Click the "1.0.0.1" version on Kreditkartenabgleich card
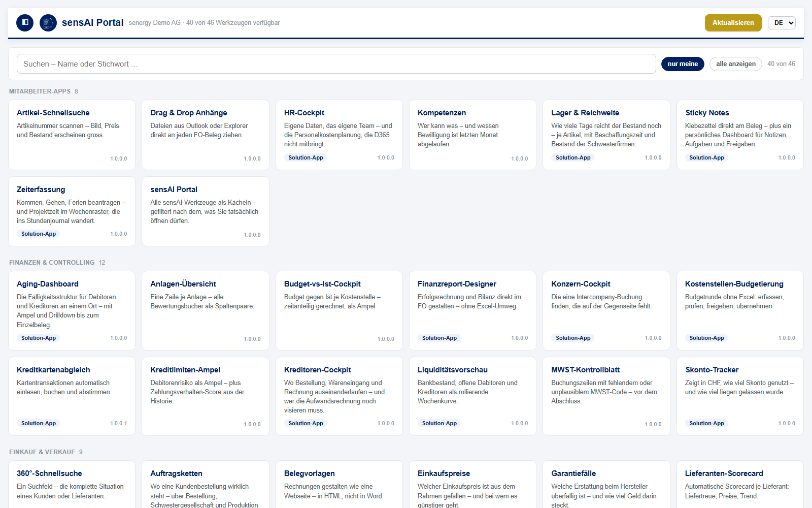812x508 pixels. 119,423
